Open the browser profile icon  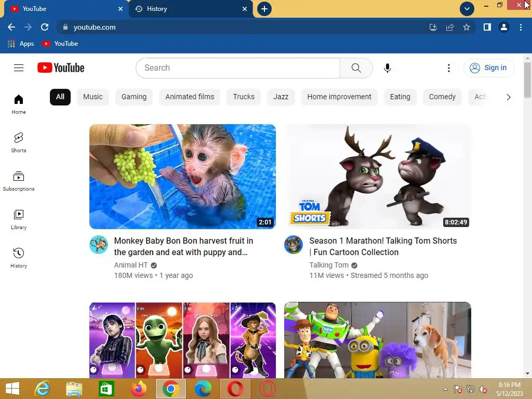point(504,27)
